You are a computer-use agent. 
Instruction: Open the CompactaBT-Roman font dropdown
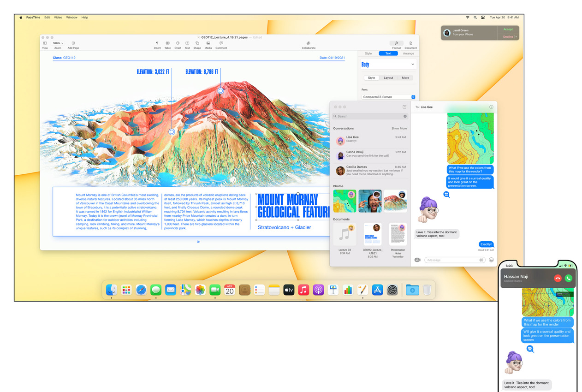(413, 97)
